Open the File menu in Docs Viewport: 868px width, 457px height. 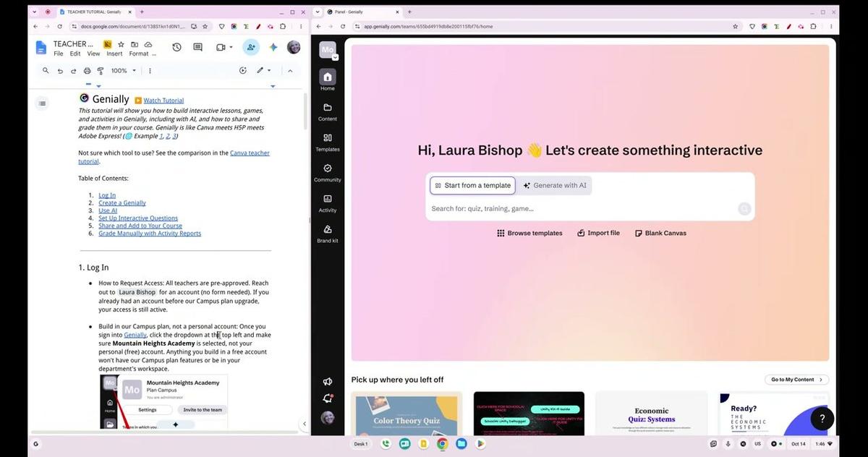point(59,54)
